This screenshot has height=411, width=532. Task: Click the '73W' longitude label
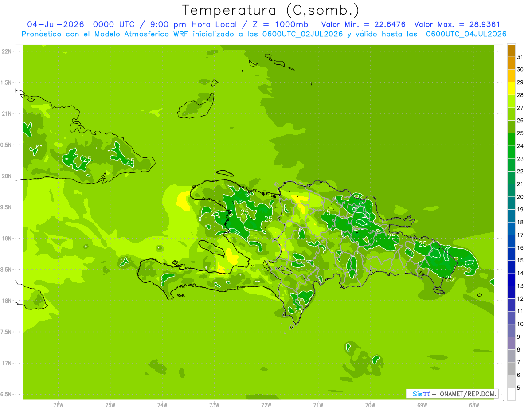[214, 405]
